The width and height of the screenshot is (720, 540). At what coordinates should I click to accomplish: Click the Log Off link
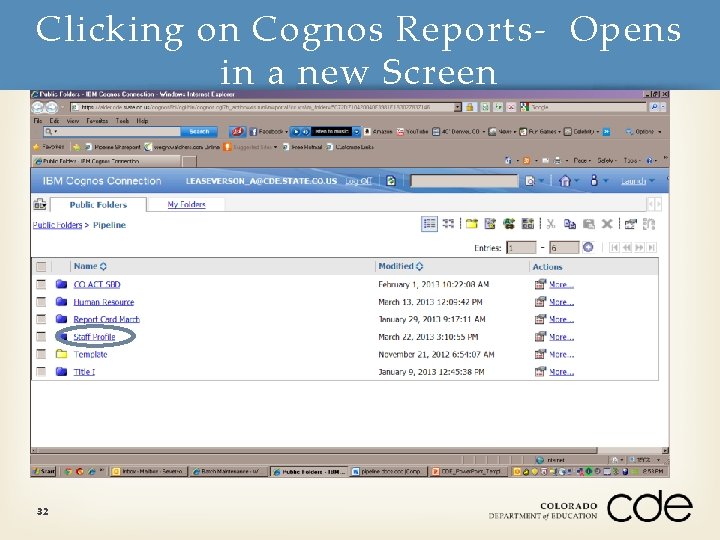(x=358, y=181)
